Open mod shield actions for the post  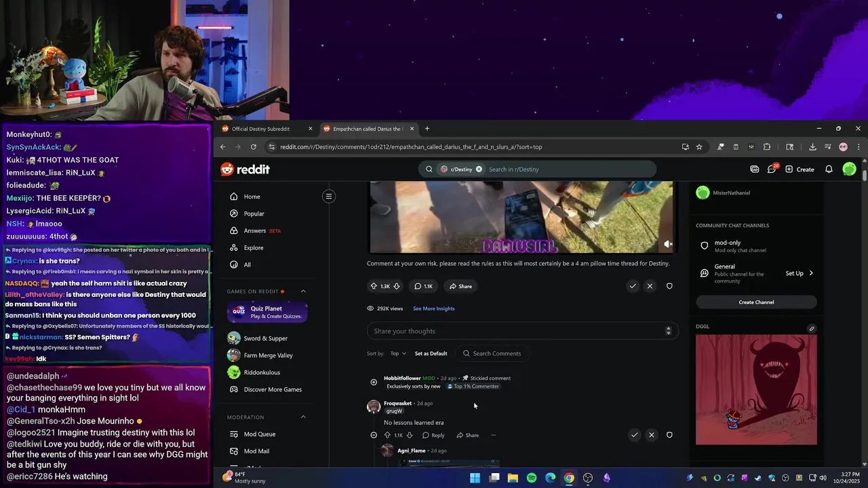(x=669, y=286)
